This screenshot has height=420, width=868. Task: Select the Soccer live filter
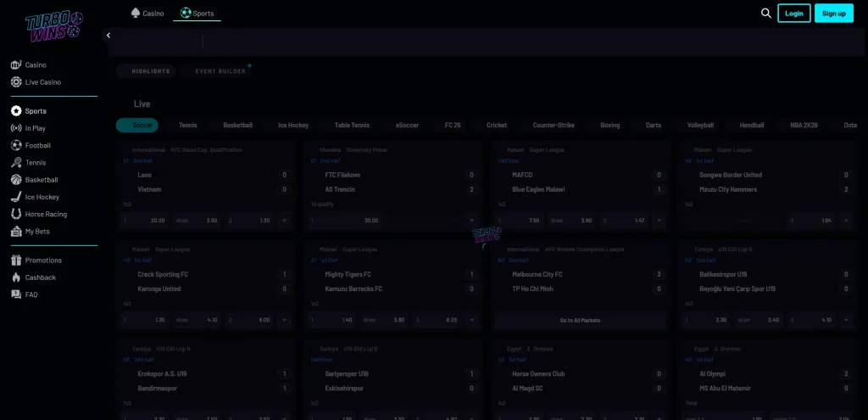tap(137, 126)
